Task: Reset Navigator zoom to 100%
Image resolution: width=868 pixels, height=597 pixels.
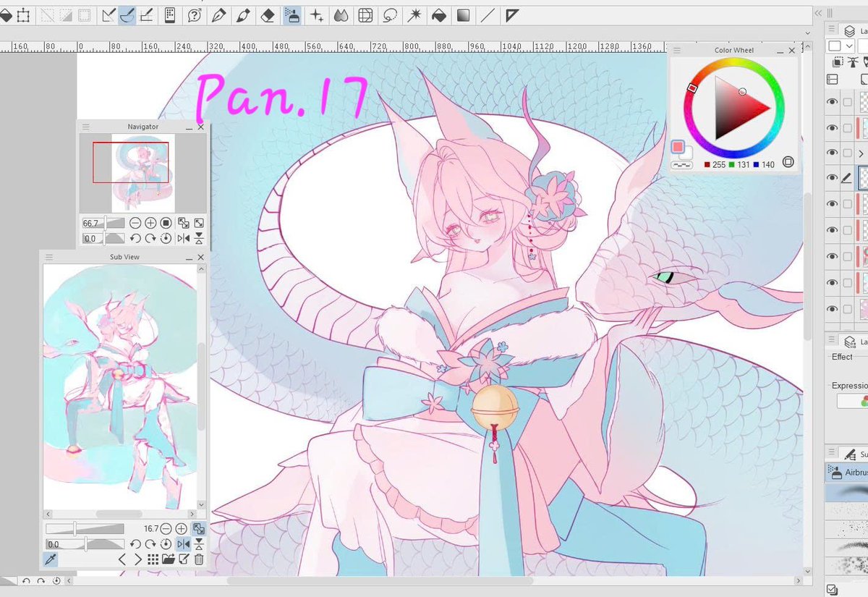Action: [x=166, y=223]
